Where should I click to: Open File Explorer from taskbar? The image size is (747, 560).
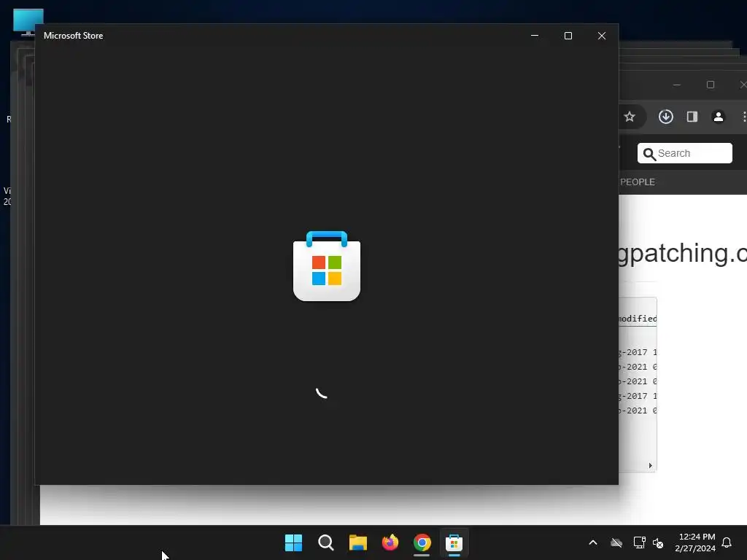tap(357, 542)
